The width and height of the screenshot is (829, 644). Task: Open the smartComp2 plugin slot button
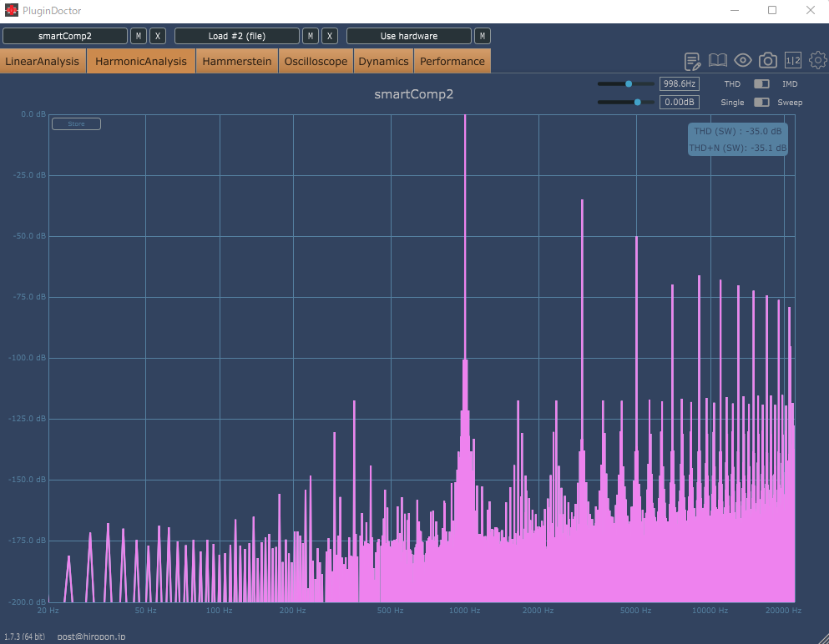65,36
